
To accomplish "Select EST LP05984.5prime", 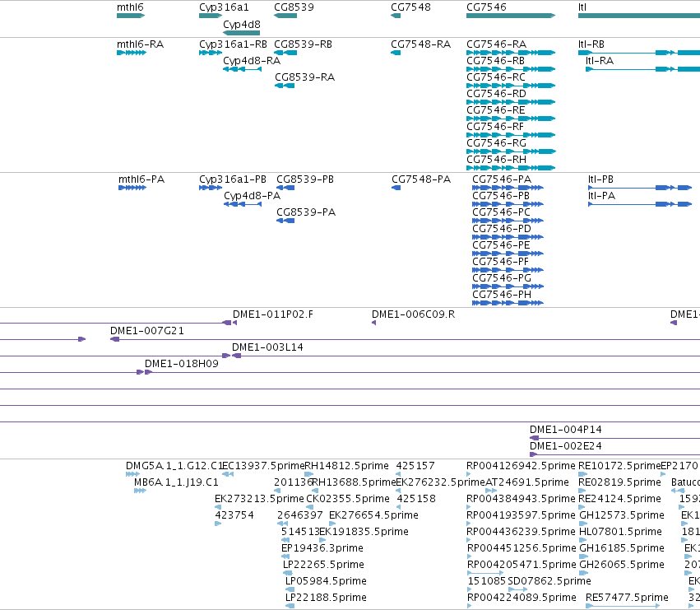I will coord(290,589).
